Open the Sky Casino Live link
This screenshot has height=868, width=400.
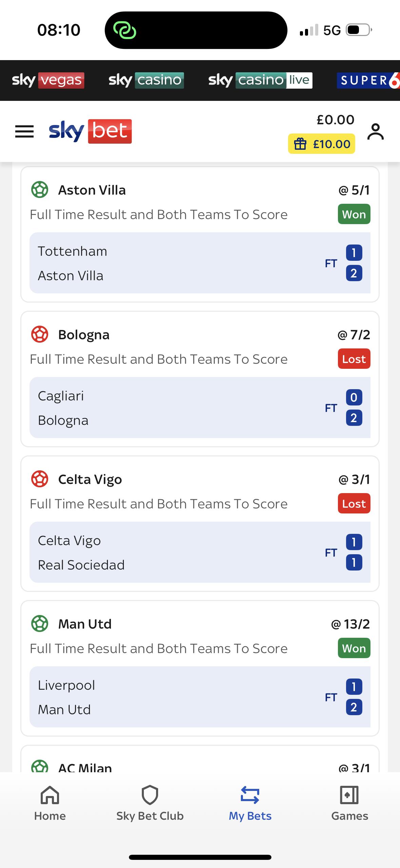(x=260, y=80)
